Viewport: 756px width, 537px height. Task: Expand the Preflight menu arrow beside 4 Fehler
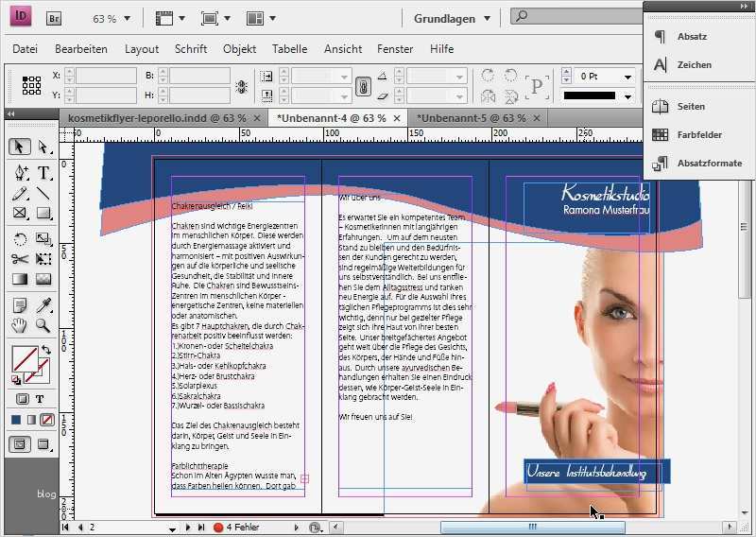[x=296, y=528]
